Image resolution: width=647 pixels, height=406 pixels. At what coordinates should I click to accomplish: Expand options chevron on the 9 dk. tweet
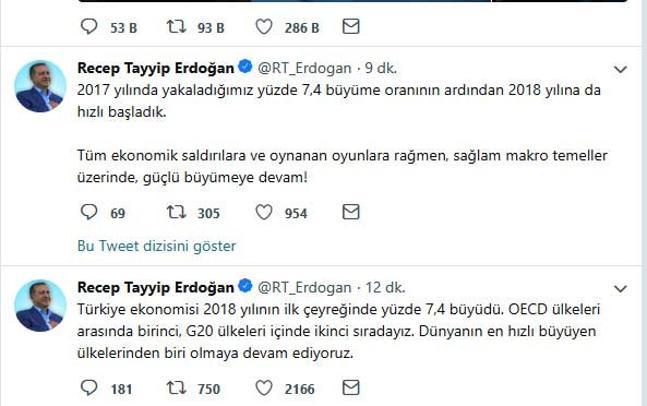[x=620, y=69]
